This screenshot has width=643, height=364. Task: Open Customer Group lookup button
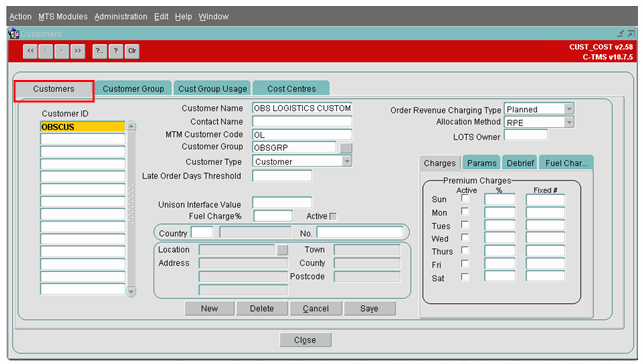click(x=346, y=148)
